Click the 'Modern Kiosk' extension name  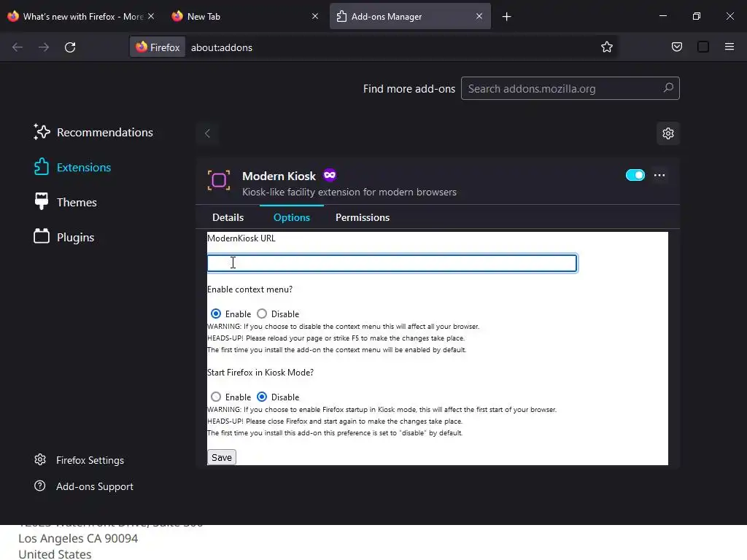pyautogui.click(x=279, y=176)
